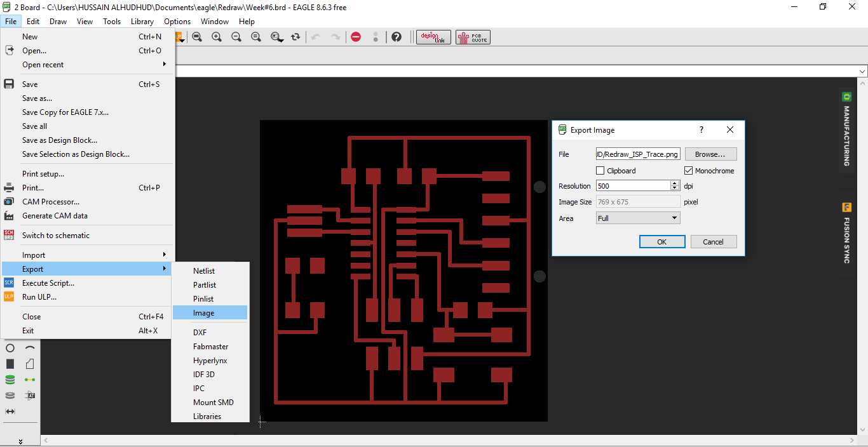Click the Resolution field showing 500

(x=633, y=185)
